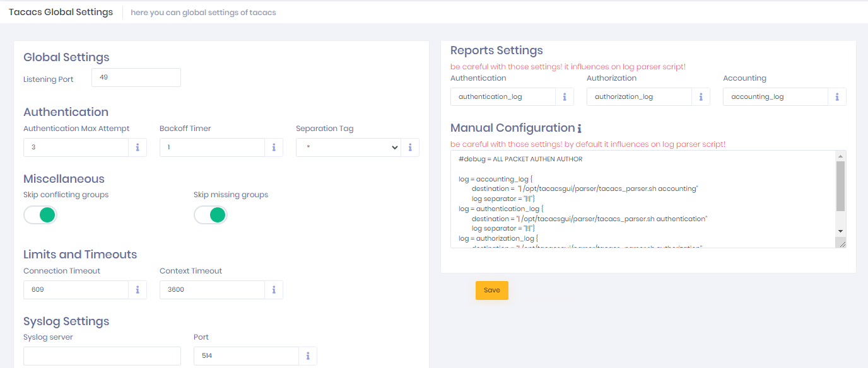Click the Manual Configuration scrollbar thumb
Image resolution: width=868 pixels, height=368 pixels.
point(840,187)
